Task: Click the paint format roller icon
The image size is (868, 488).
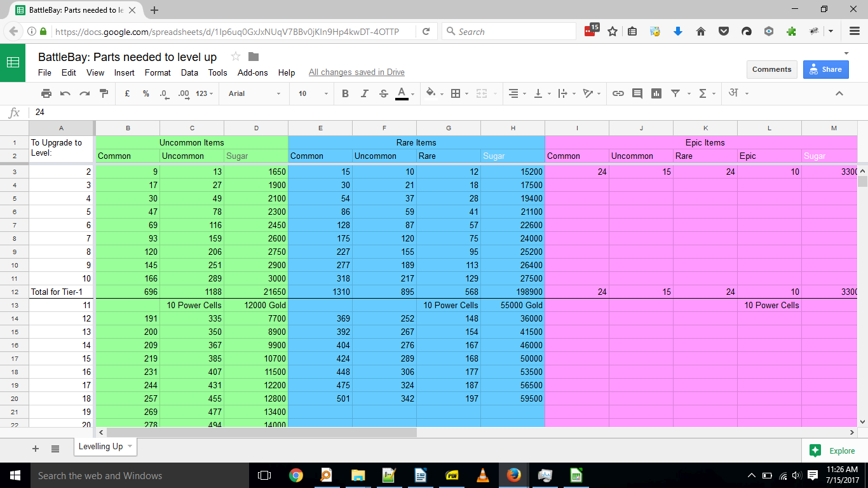Action: 104,93
